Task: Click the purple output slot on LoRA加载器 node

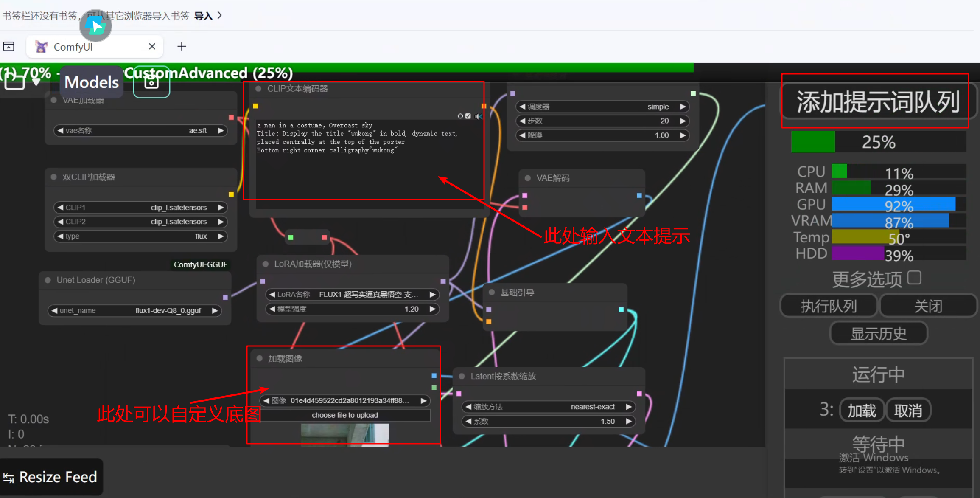Action: (443, 281)
